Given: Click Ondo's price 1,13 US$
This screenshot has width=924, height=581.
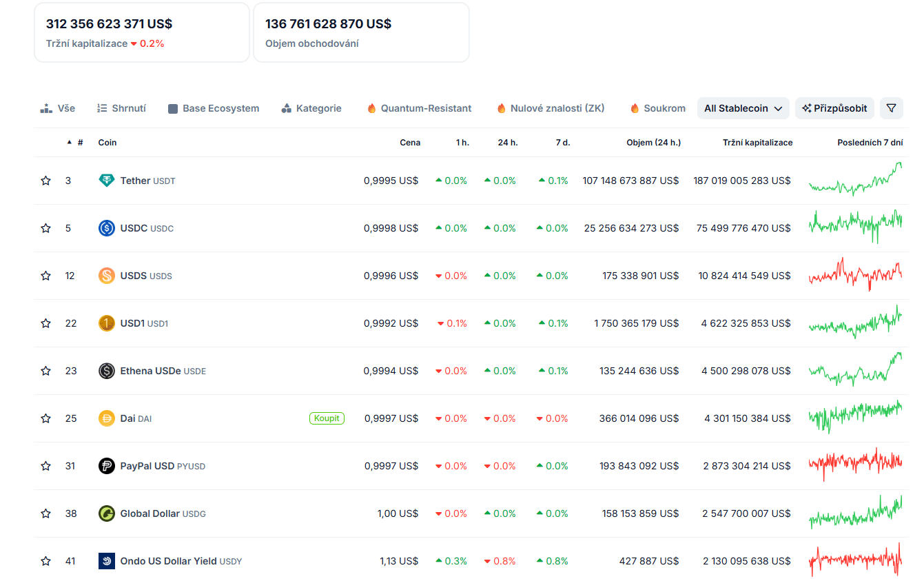Looking at the screenshot, I should click(399, 561).
